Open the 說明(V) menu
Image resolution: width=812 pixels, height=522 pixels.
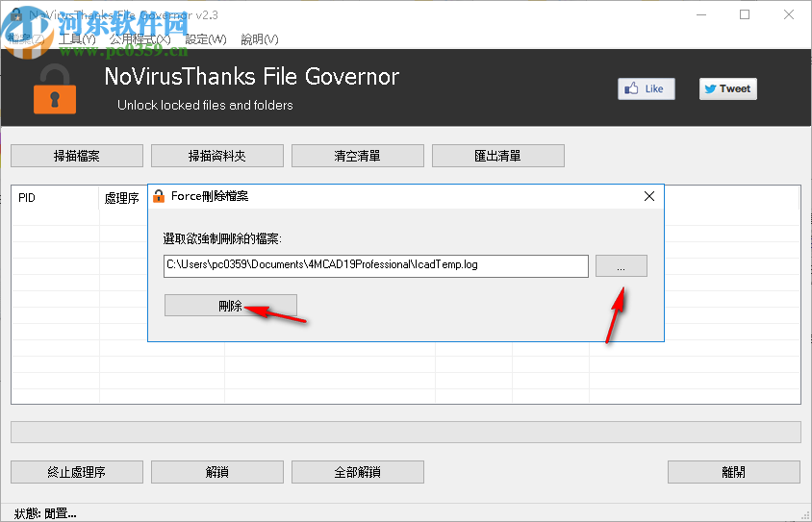tap(260, 39)
